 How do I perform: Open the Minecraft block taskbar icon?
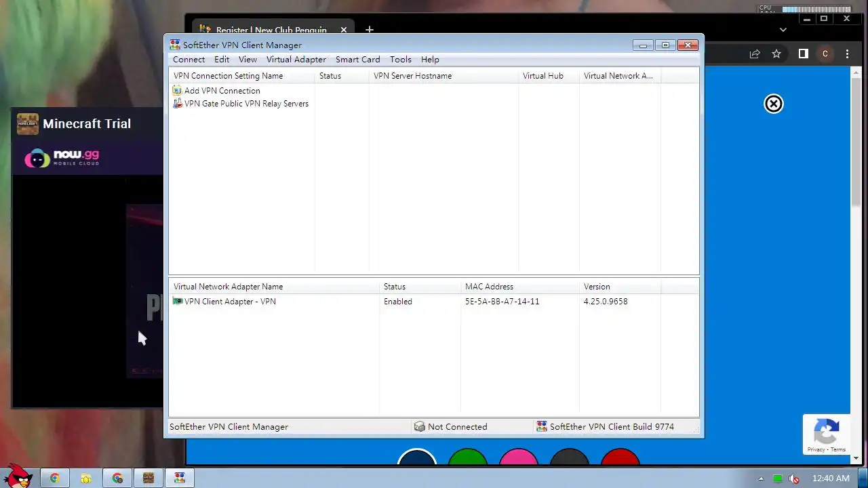148,478
